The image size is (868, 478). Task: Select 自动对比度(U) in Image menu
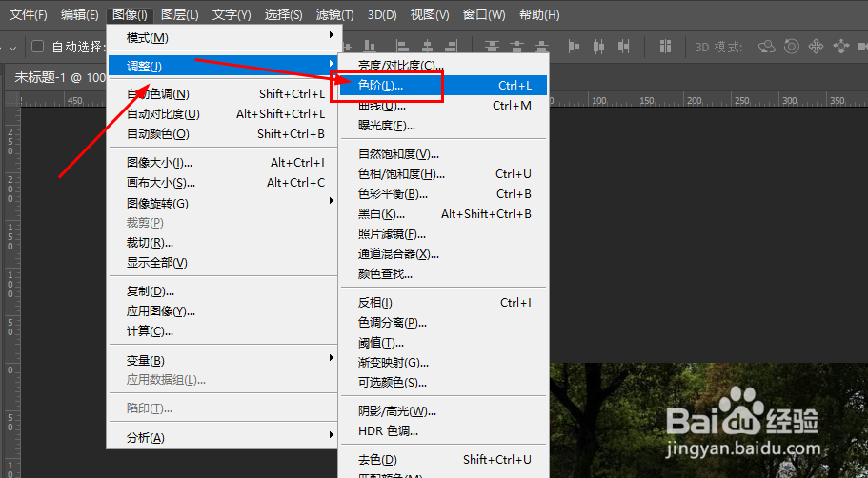point(222,114)
